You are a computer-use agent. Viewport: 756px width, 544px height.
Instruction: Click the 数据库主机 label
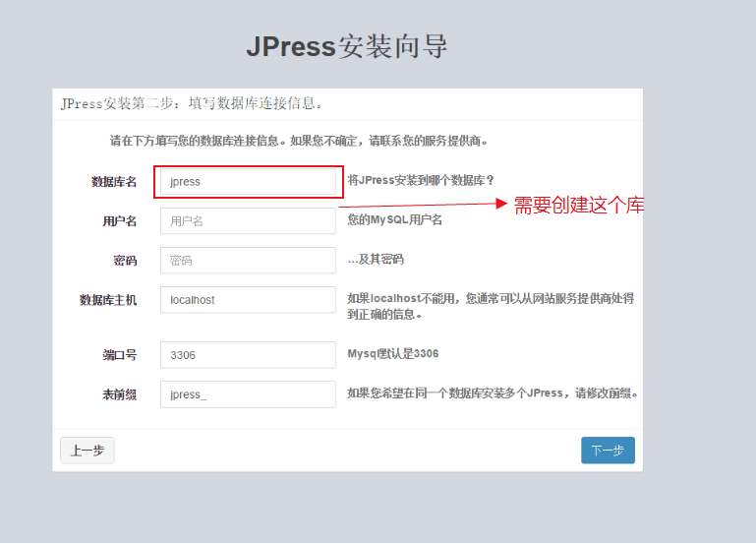pos(108,300)
